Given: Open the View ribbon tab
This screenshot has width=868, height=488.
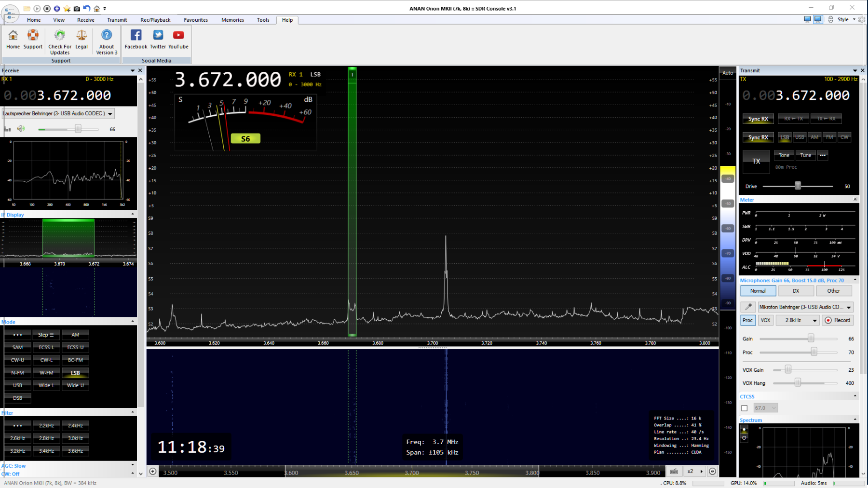Looking at the screenshot, I should coord(59,20).
